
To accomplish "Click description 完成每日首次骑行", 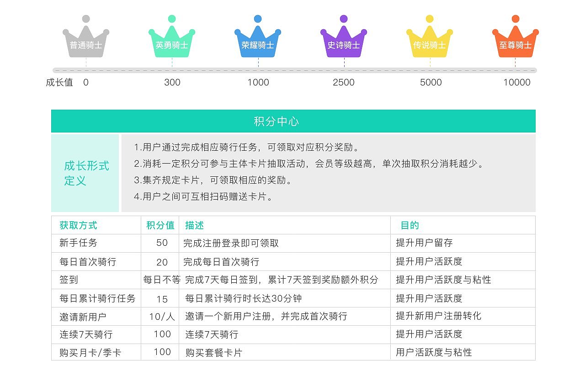I will 221,262.
